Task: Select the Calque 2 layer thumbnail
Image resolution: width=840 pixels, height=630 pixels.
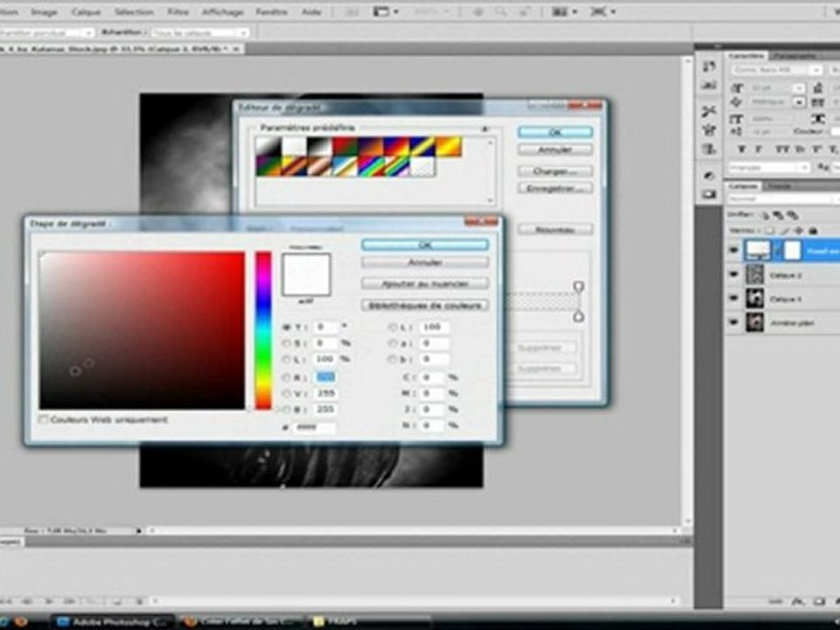Action: click(755, 275)
